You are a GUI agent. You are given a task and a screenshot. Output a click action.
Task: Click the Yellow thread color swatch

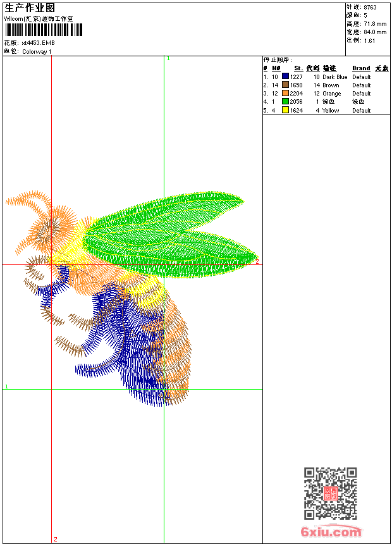click(x=285, y=110)
